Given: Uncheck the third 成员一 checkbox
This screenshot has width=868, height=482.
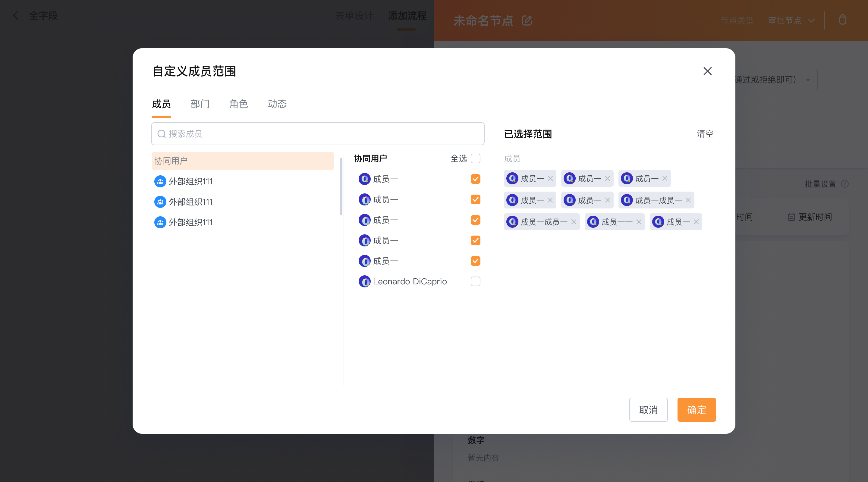Looking at the screenshot, I should pyautogui.click(x=476, y=220).
